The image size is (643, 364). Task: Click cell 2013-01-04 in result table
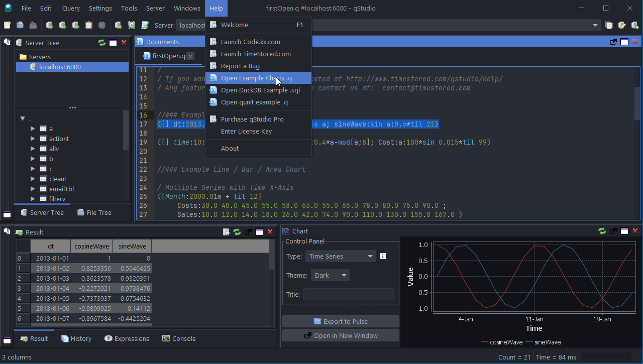click(51, 288)
